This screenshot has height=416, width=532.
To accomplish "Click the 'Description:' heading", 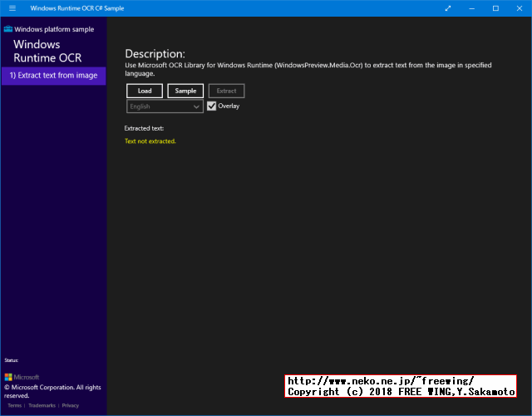I will [155, 53].
